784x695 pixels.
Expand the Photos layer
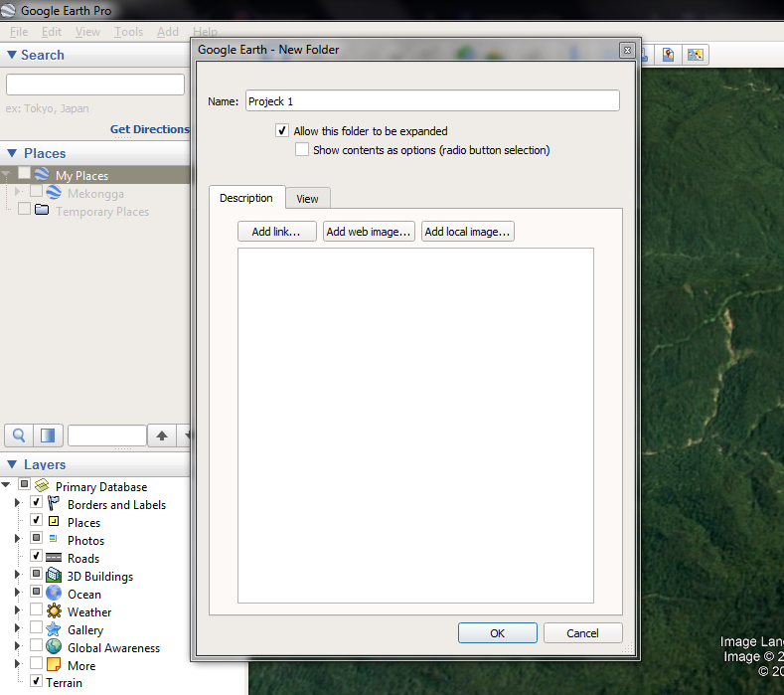pyautogui.click(x=18, y=539)
